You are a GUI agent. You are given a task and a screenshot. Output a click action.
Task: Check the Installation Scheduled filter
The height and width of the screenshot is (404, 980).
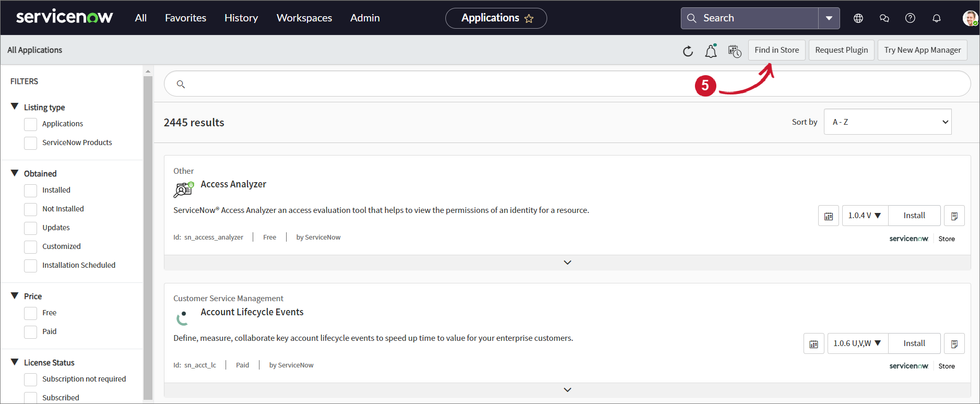[31, 266]
